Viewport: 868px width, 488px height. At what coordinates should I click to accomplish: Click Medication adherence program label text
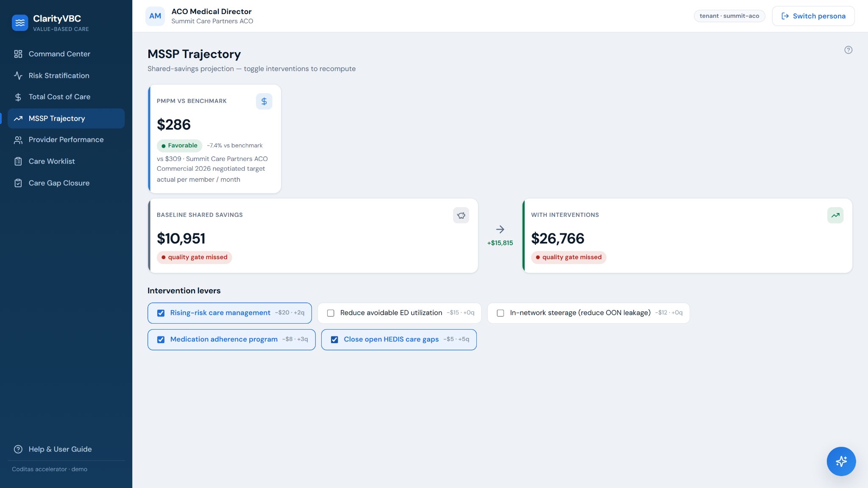pyautogui.click(x=224, y=339)
